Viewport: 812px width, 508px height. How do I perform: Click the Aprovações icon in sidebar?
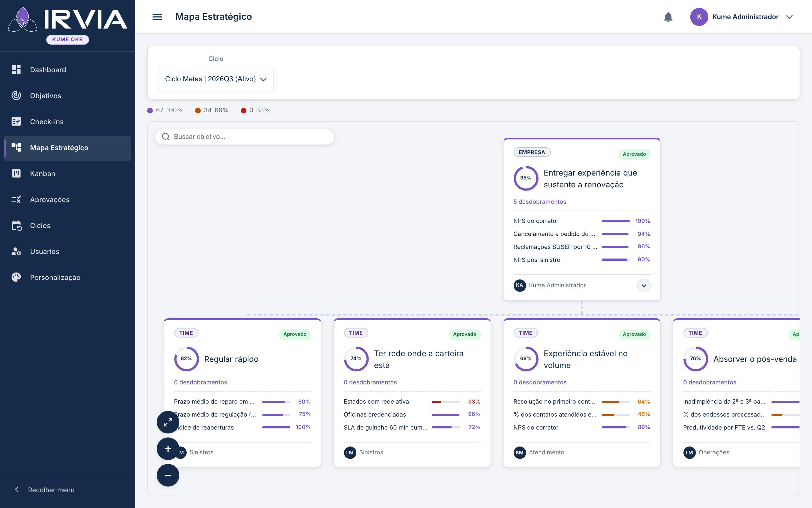pos(16,200)
